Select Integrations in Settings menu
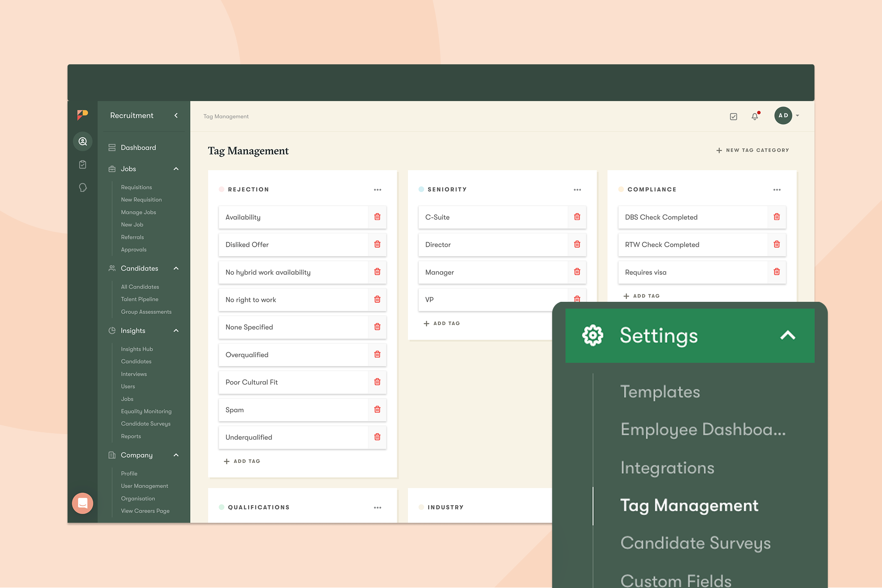The height and width of the screenshot is (588, 882). pyautogui.click(x=667, y=468)
